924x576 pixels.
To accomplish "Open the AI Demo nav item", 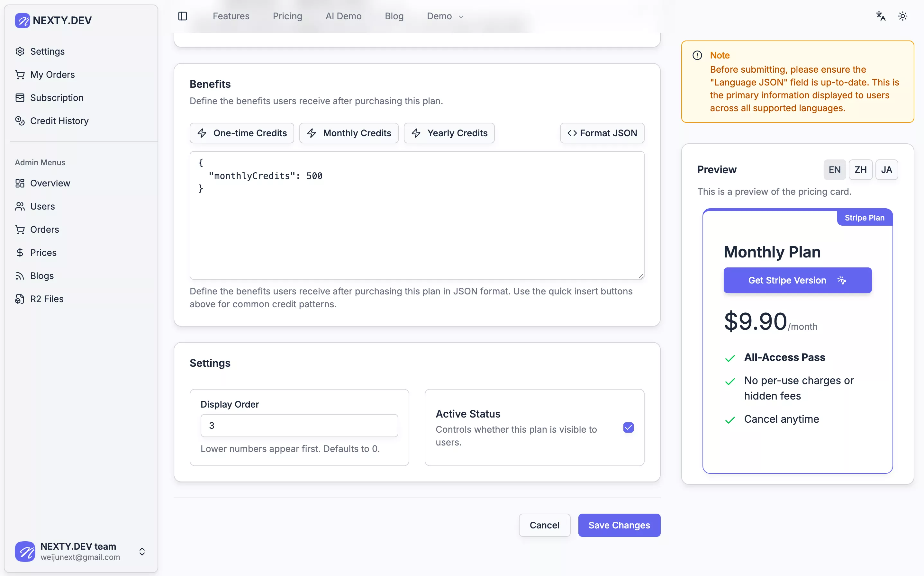I will pos(343,16).
